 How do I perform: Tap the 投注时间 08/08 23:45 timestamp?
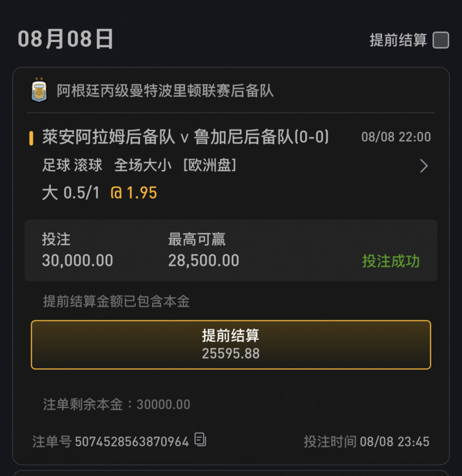tap(367, 442)
